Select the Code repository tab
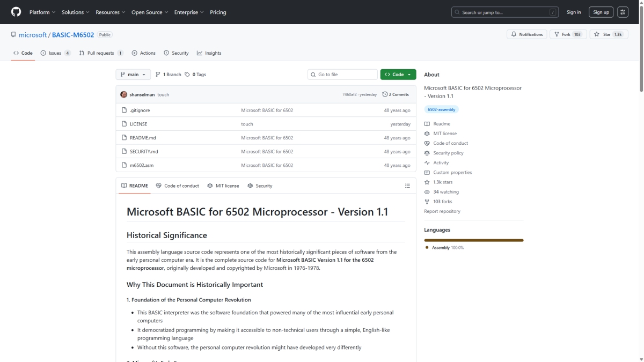 23,53
